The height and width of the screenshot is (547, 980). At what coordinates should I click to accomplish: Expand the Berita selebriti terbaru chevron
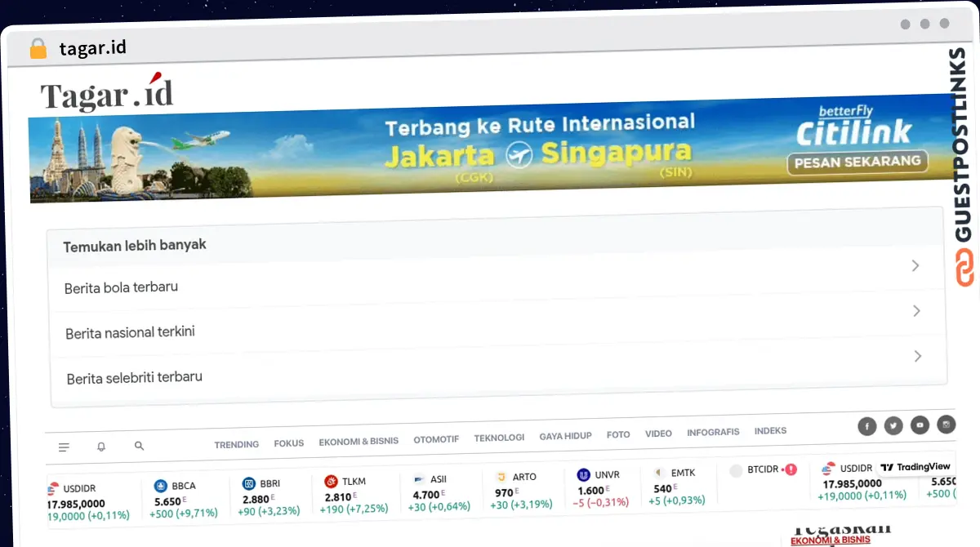tap(919, 356)
